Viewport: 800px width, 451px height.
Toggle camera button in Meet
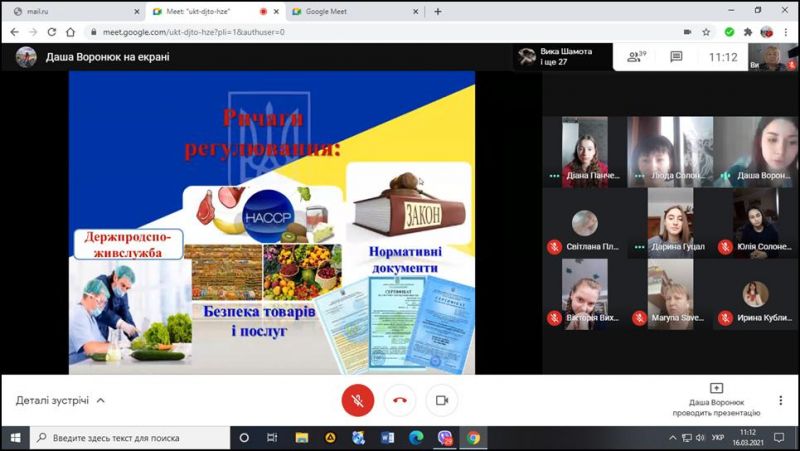[x=442, y=400]
